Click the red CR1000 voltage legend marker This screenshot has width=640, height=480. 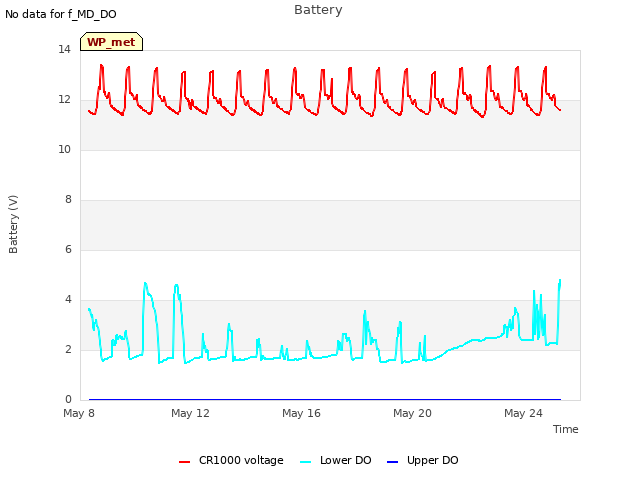click(x=184, y=462)
